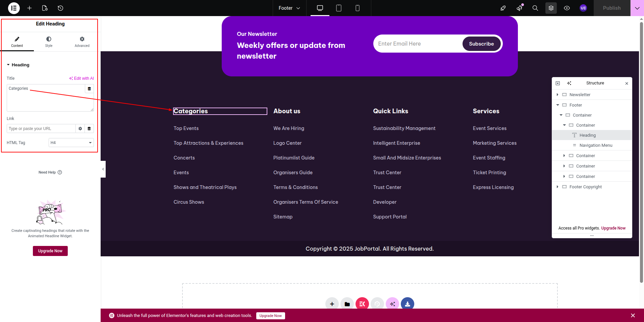Switch to tablet device preview
The height and width of the screenshot is (322, 644).
(338, 8)
